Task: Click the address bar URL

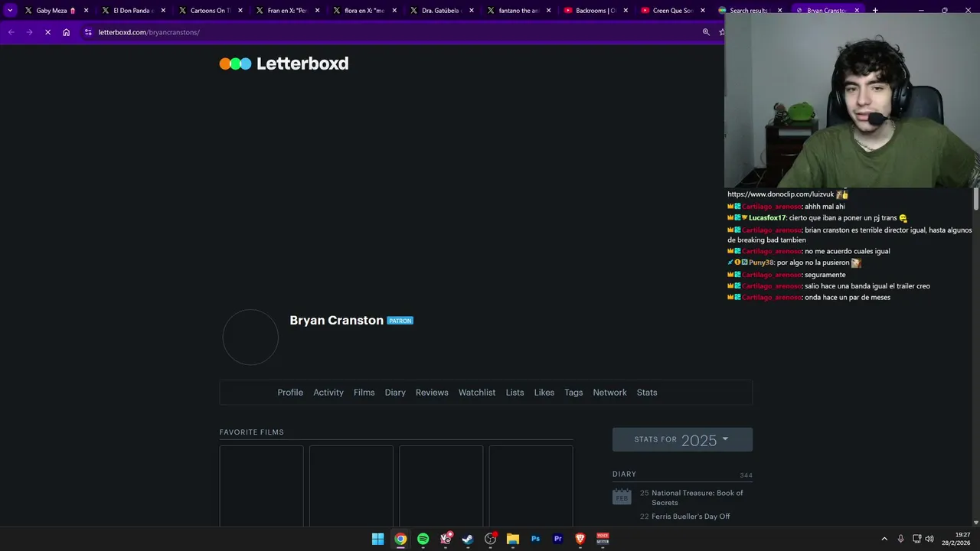Action: pyautogui.click(x=149, y=32)
